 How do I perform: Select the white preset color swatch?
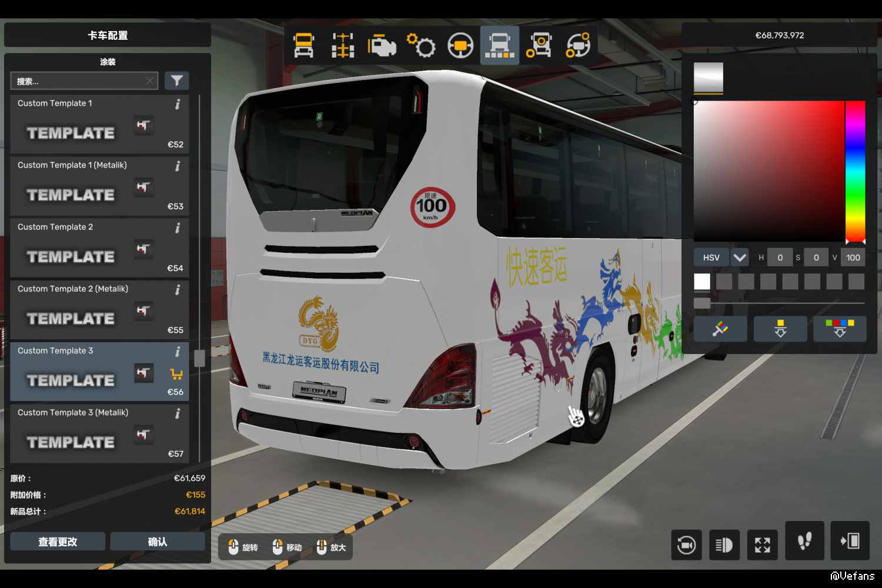[x=702, y=282]
